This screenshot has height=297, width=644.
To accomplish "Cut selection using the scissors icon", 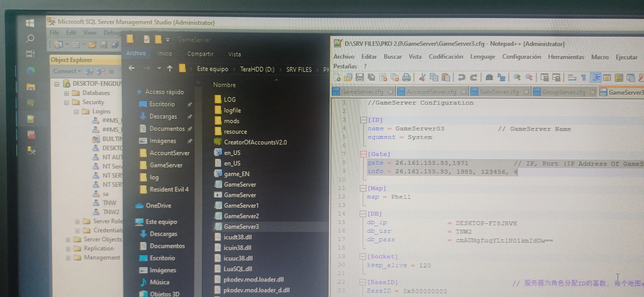I will point(422,77).
